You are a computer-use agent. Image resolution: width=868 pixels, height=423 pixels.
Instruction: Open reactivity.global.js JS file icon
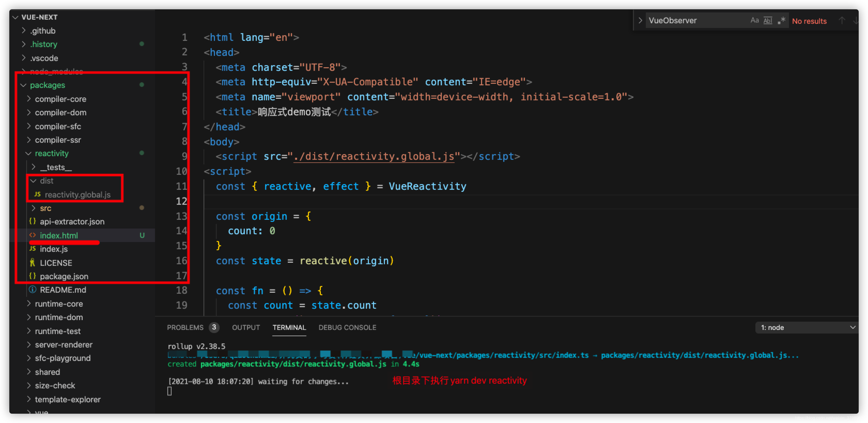click(x=37, y=194)
